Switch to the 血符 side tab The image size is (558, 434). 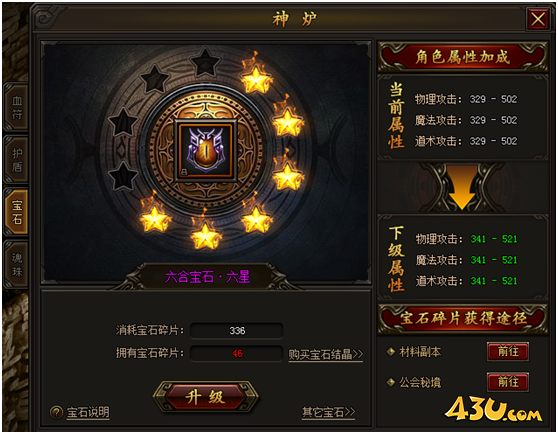16,107
